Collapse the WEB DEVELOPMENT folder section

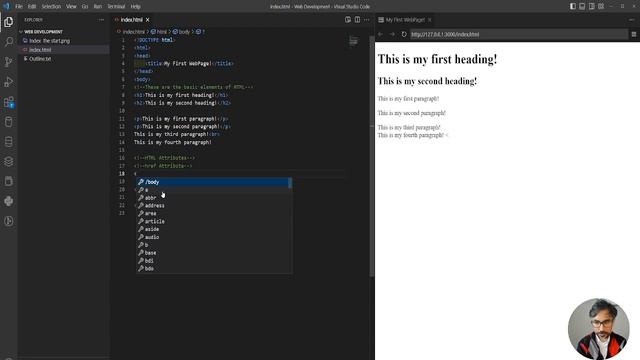pyautogui.click(x=43, y=31)
